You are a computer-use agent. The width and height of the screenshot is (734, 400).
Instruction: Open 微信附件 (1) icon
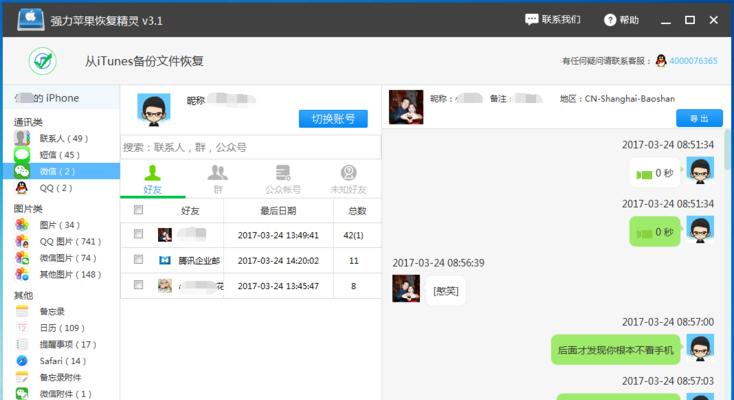pyautogui.click(x=22, y=393)
